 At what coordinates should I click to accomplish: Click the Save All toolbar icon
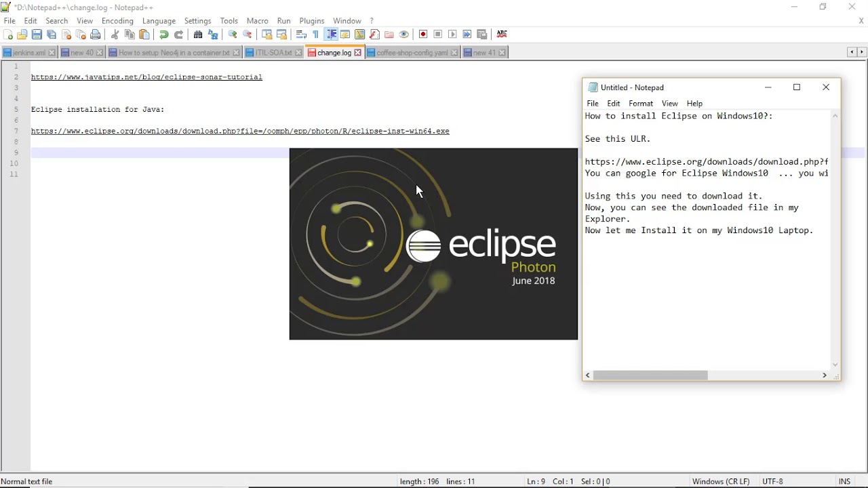click(x=52, y=35)
